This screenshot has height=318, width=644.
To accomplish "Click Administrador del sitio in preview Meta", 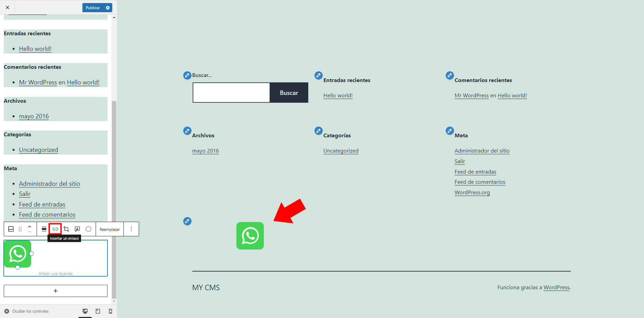I will [482, 151].
